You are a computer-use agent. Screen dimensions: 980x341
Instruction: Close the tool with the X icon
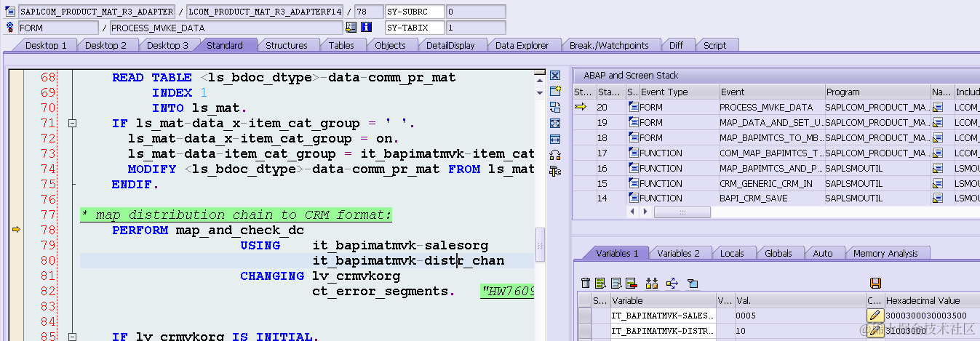555,76
